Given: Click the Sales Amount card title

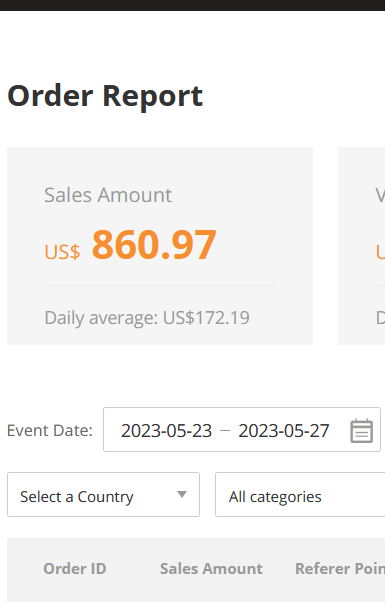Looking at the screenshot, I should point(108,195).
